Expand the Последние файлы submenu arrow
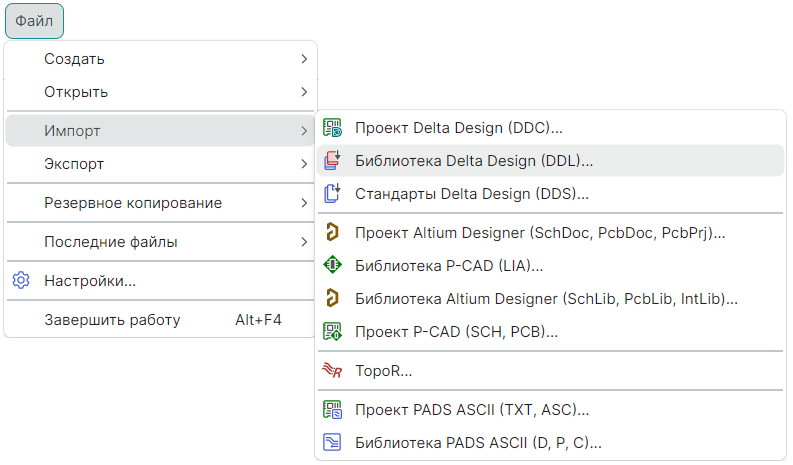 pos(303,242)
